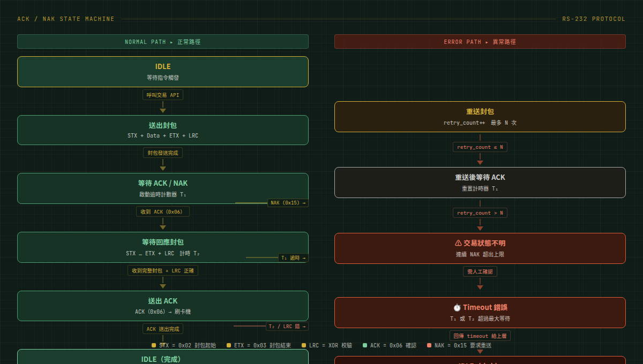
Task: Click the Timeout 錯誤 state box
Action: pyautogui.click(x=480, y=313)
